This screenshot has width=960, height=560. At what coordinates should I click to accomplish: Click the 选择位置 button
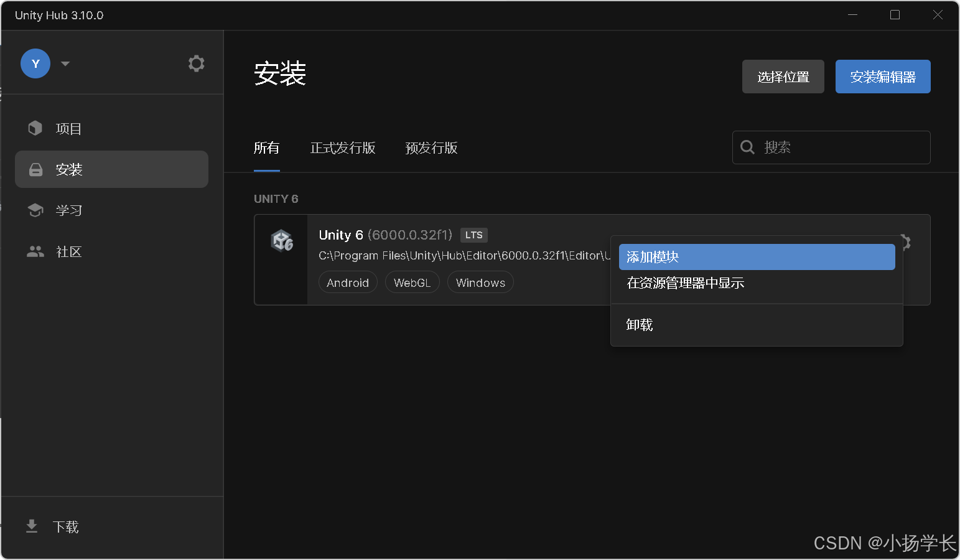[x=783, y=77]
